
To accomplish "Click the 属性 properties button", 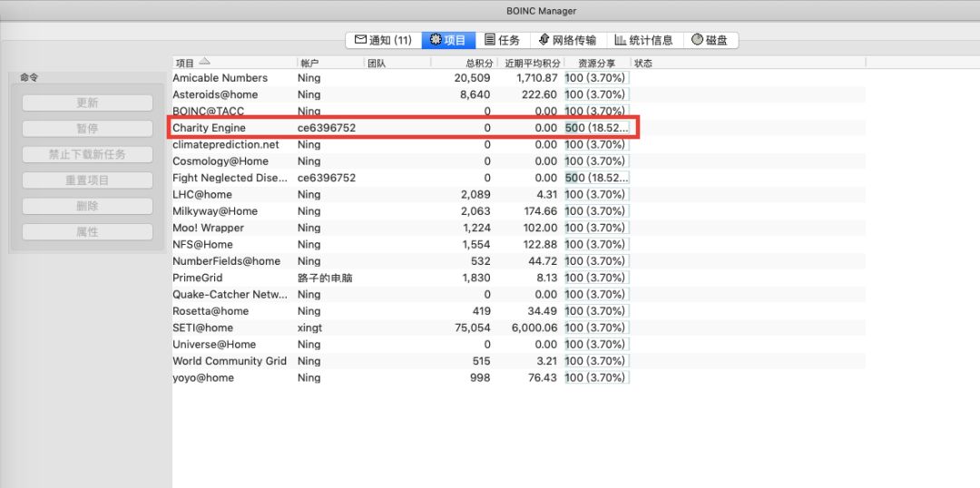I will pyautogui.click(x=87, y=232).
